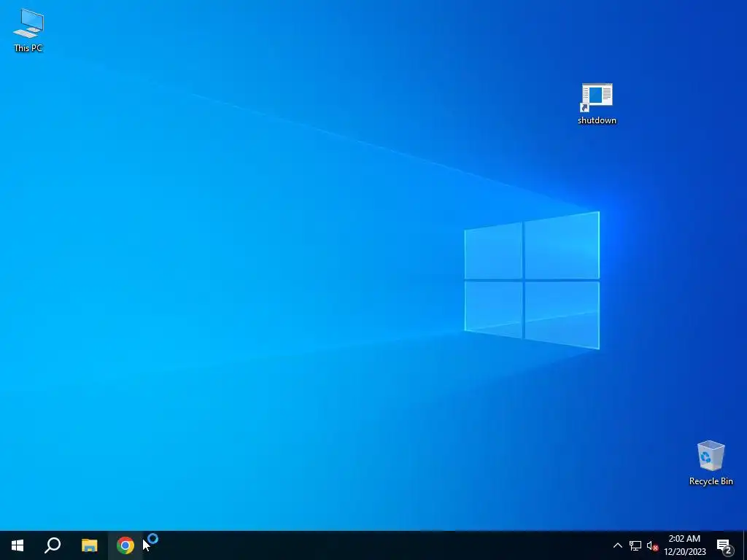This screenshot has width=747, height=560.
Task: Open File Explorer from the taskbar
Action: [x=89, y=545]
